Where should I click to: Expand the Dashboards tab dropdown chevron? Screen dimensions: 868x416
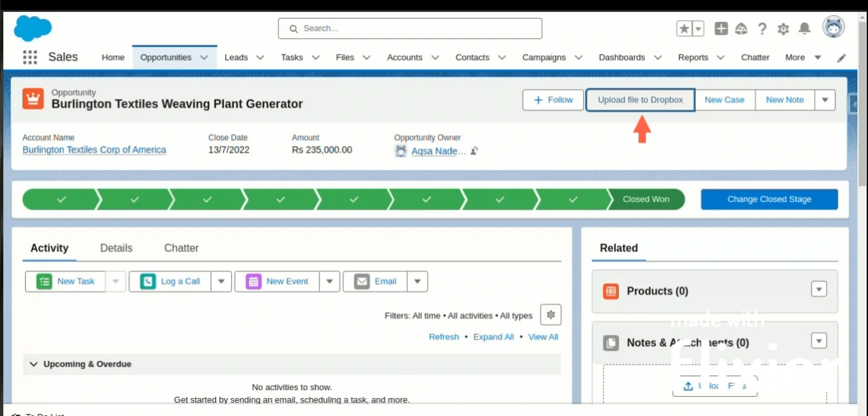tap(657, 58)
